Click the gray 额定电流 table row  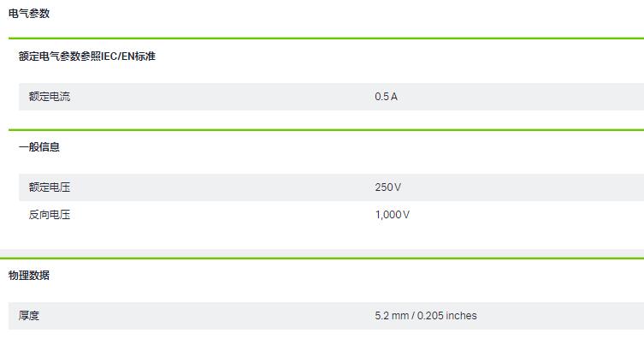(332, 97)
